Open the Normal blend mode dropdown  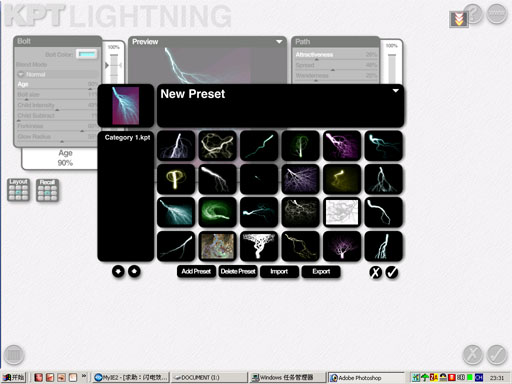[x=58, y=74]
